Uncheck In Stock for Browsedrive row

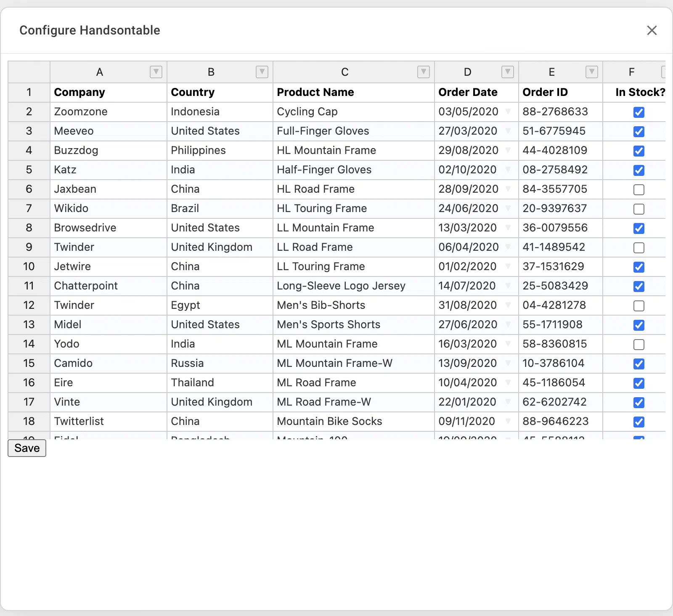(639, 228)
